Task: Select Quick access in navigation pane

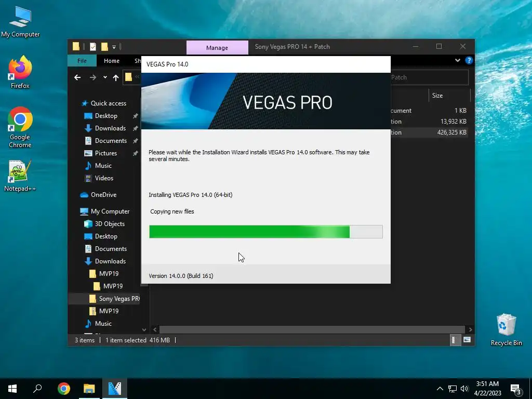Action: click(x=104, y=103)
